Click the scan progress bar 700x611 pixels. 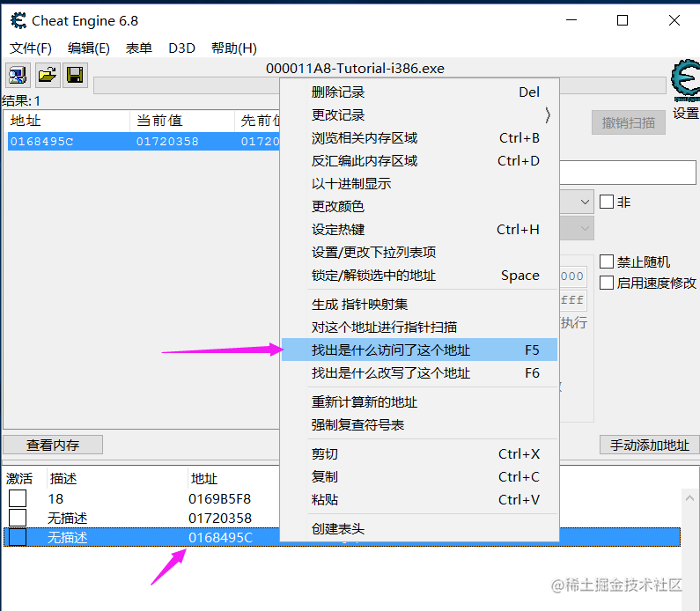click(187, 85)
